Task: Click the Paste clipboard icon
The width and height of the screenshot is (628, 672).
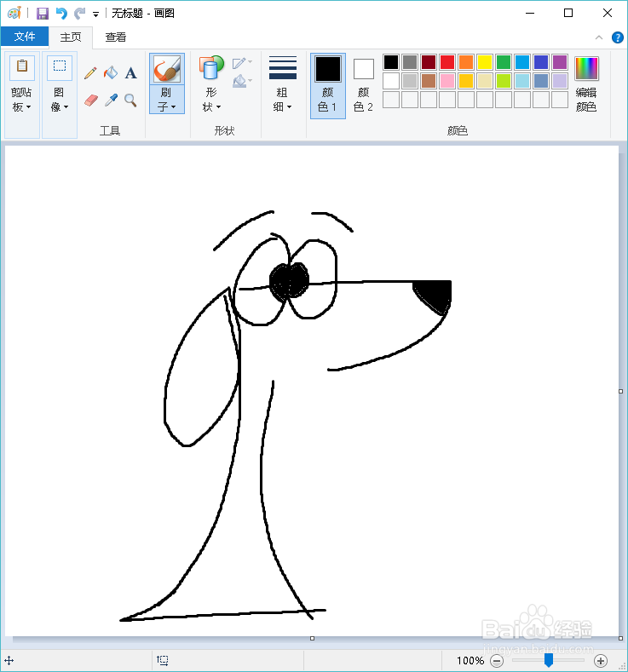Action: (22, 66)
